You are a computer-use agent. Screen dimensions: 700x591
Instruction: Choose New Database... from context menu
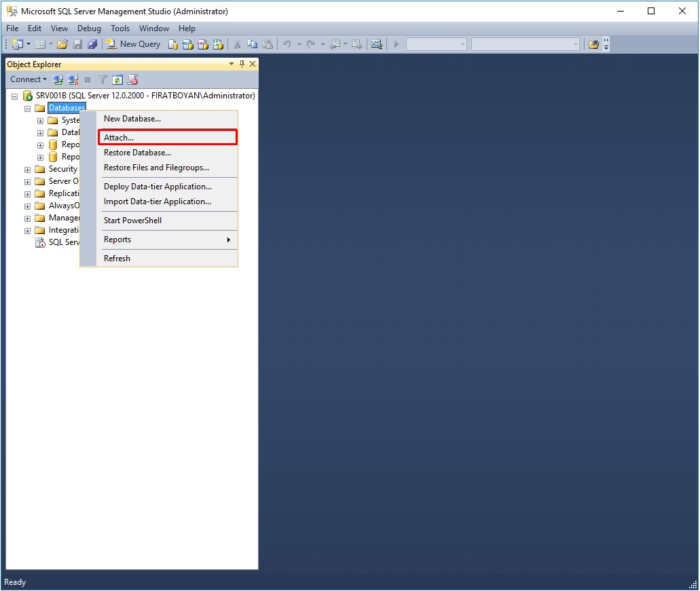tap(168, 119)
